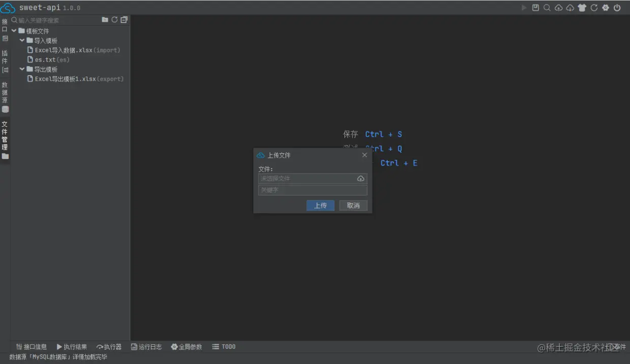630x364 pixels.
Task: Open the skin (shirt) theme icon
Action: tap(582, 8)
